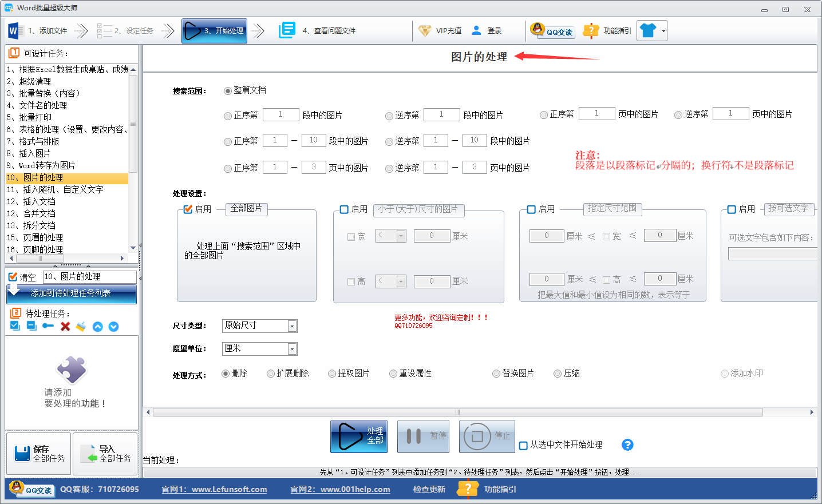
Task: Select the 整篇文档 search range option
Action: click(x=228, y=90)
